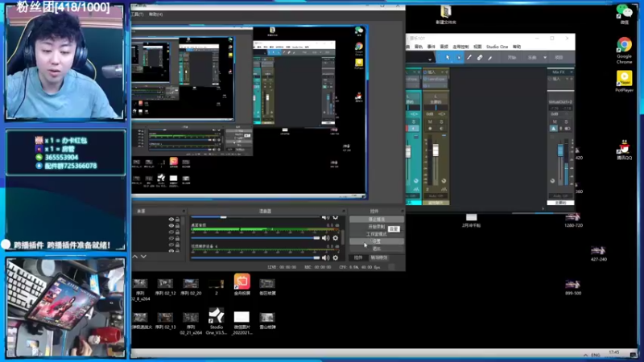The width and height of the screenshot is (644, 362).
Task: Open the Google Chrome desktop shortcut
Action: 624,50
